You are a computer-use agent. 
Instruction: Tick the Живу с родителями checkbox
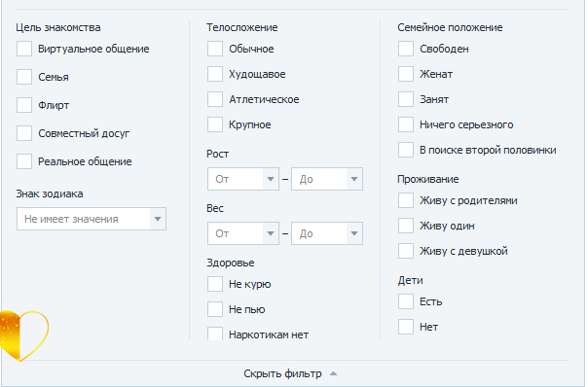pyautogui.click(x=406, y=200)
